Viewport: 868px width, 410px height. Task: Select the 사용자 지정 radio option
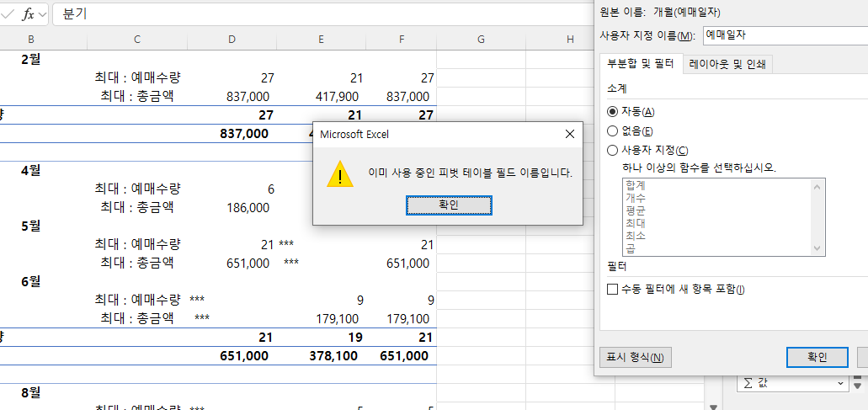coord(613,150)
